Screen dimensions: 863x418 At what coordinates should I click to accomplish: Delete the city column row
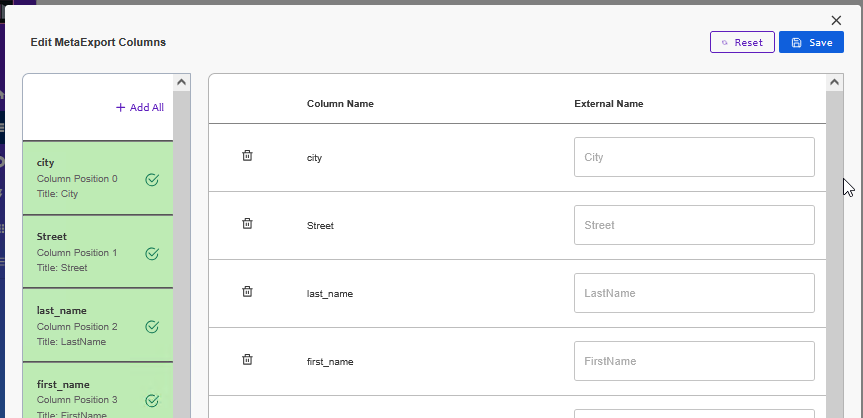(x=247, y=156)
